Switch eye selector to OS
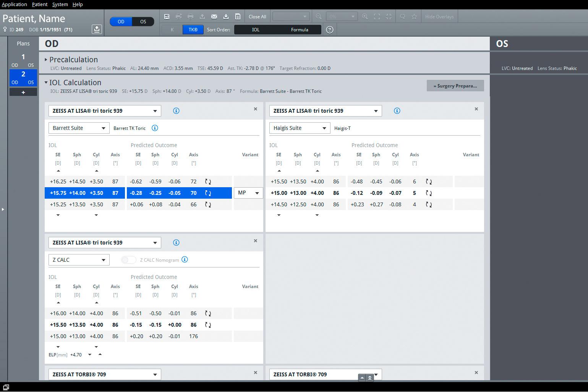 (143, 22)
